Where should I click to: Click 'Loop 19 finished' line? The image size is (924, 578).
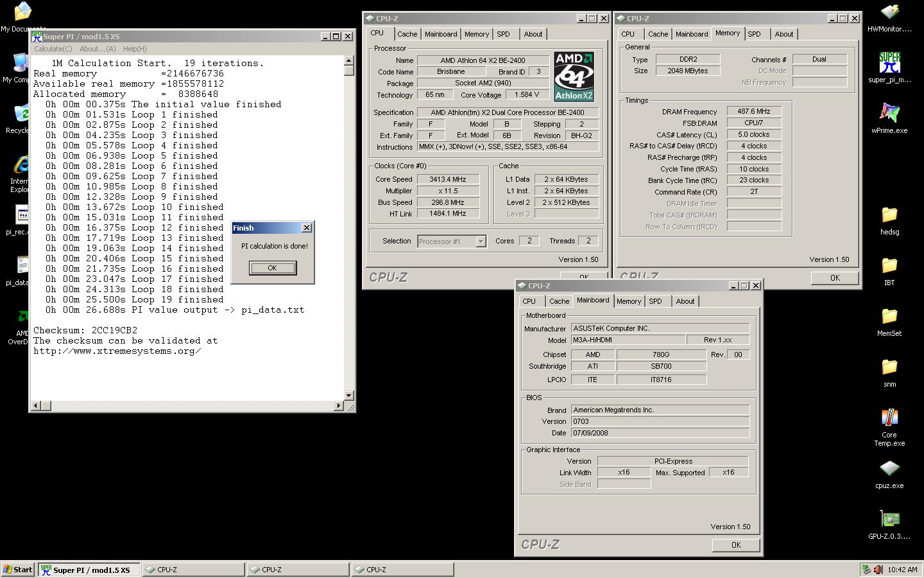tap(135, 299)
